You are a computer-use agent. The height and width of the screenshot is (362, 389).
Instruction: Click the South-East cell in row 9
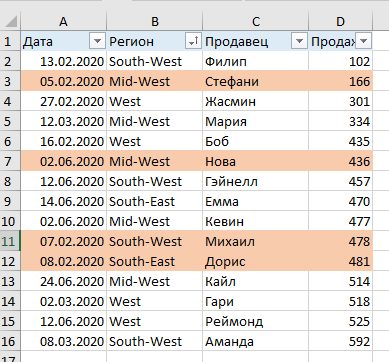(155, 201)
